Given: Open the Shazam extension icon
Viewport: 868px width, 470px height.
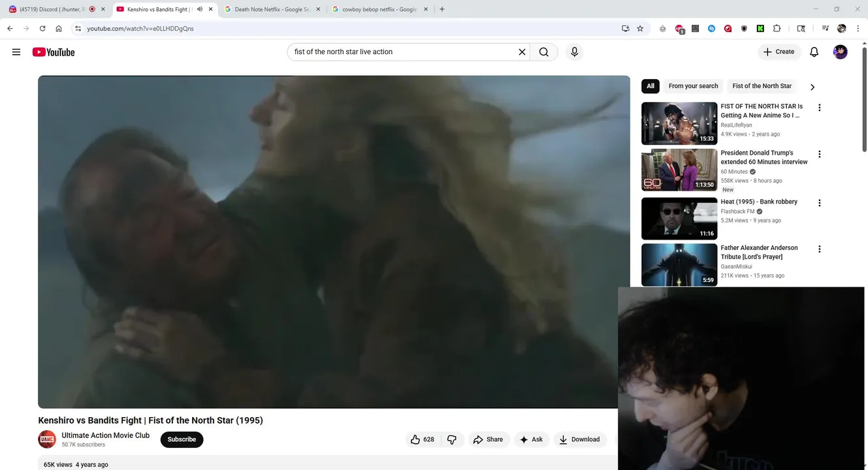Looking at the screenshot, I should (711, 29).
